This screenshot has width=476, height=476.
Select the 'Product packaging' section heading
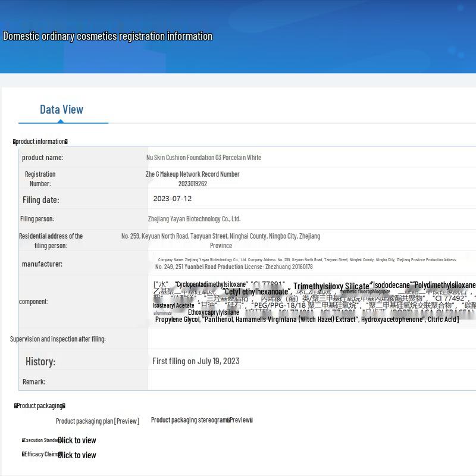tap(39, 406)
